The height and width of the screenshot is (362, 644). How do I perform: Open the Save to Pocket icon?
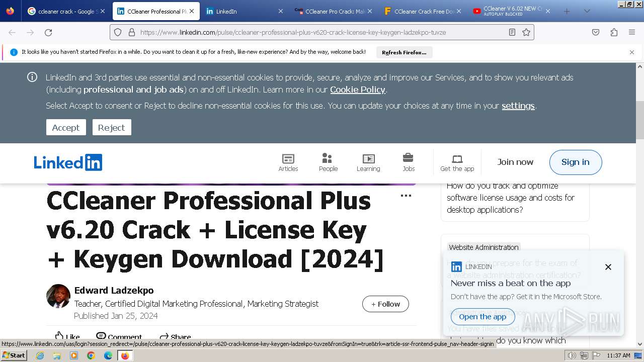596,32
